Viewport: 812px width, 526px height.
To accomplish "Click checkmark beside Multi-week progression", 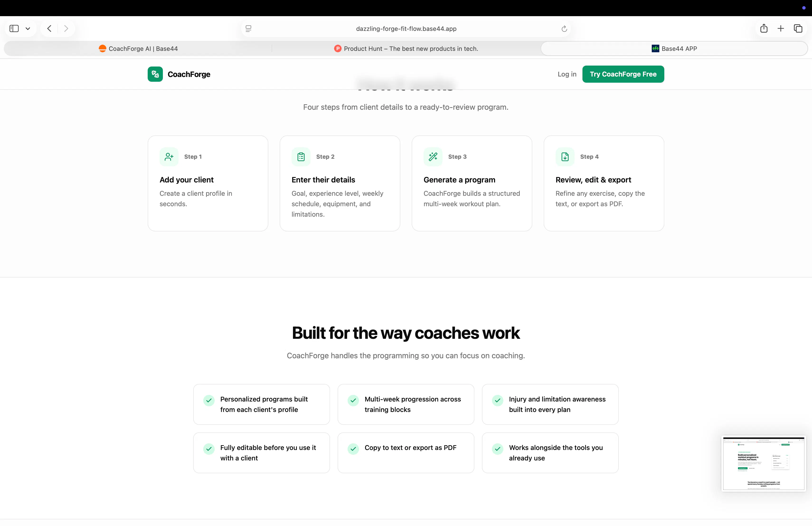I will pyautogui.click(x=353, y=400).
